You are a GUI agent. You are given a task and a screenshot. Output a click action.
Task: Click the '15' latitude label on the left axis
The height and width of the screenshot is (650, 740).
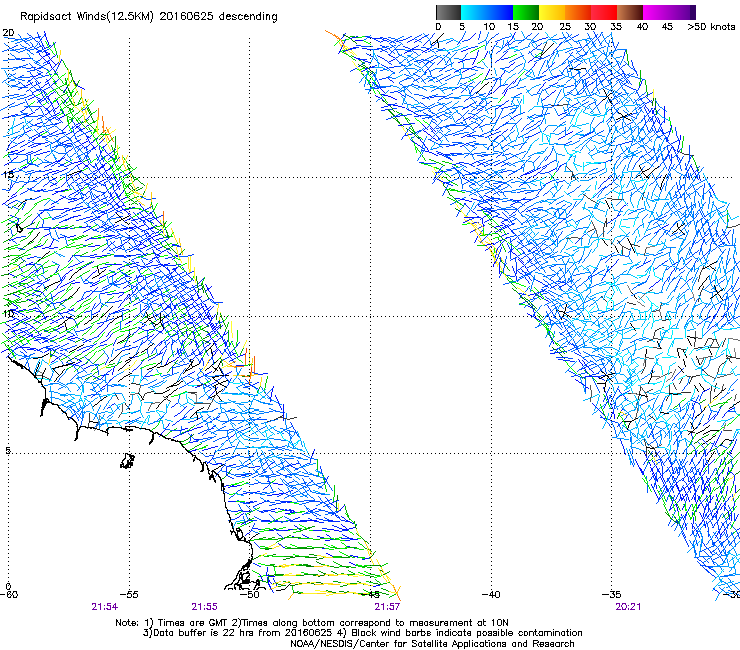(x=8, y=175)
